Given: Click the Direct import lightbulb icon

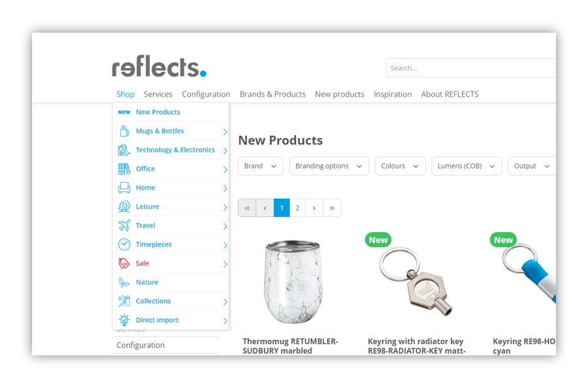Looking at the screenshot, I should click(x=124, y=320).
